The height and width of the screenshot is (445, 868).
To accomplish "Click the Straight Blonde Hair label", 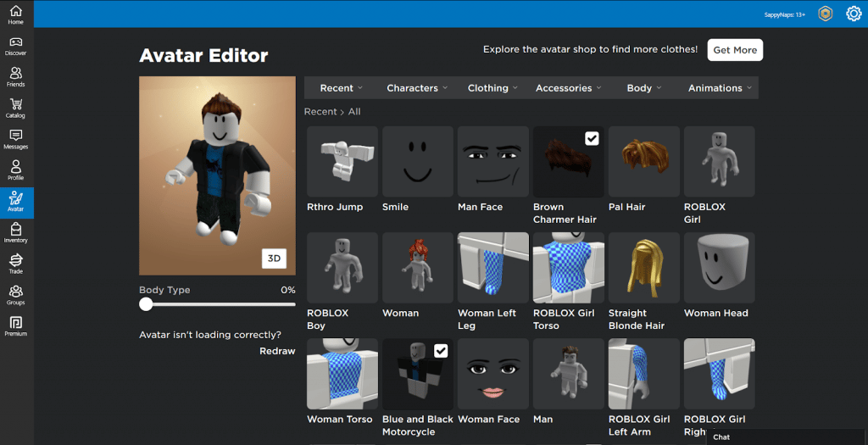I will pos(636,320).
